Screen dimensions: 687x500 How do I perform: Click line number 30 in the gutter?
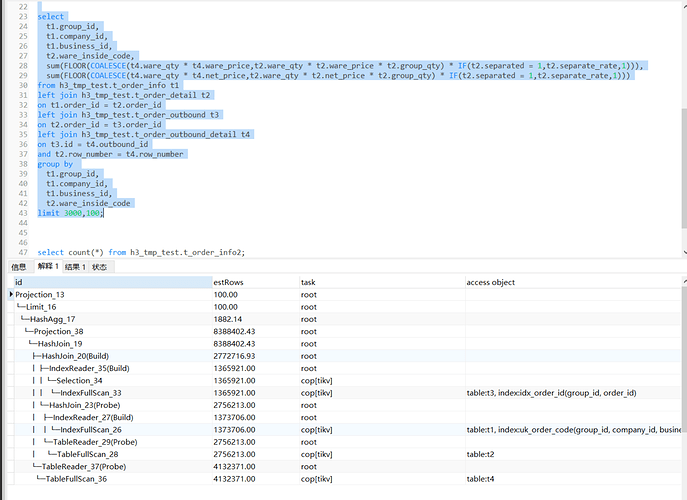point(23,85)
